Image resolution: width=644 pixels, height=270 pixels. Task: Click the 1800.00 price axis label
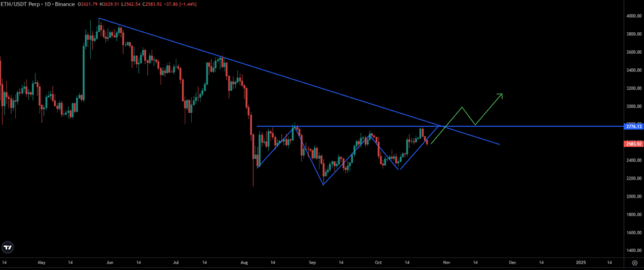(633, 215)
